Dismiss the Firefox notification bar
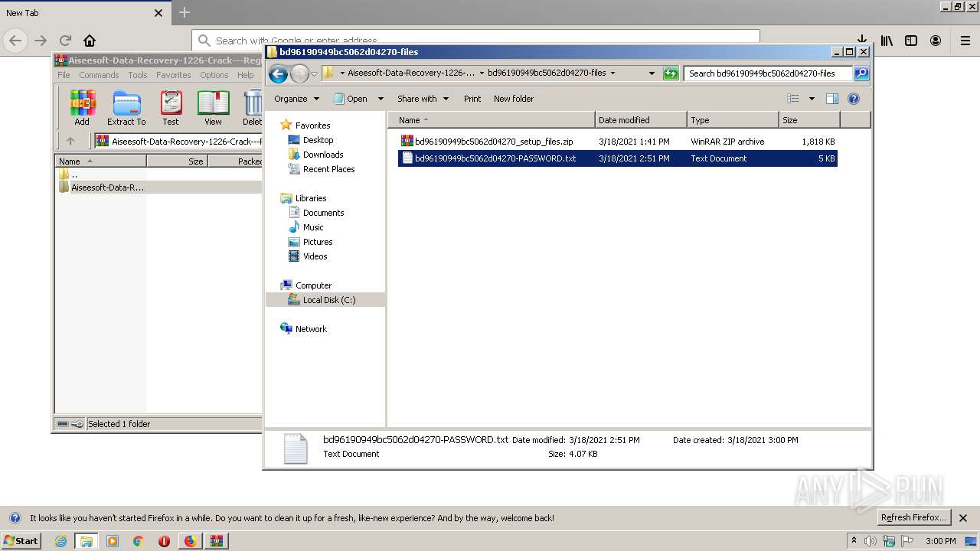Screen dimensions: 980x551 [963, 518]
